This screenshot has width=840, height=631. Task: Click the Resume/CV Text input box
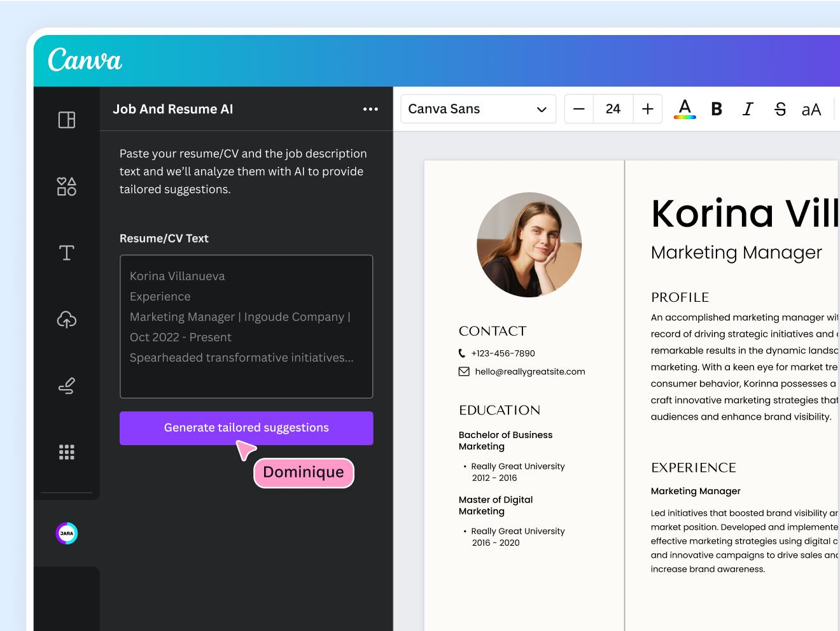click(x=246, y=326)
